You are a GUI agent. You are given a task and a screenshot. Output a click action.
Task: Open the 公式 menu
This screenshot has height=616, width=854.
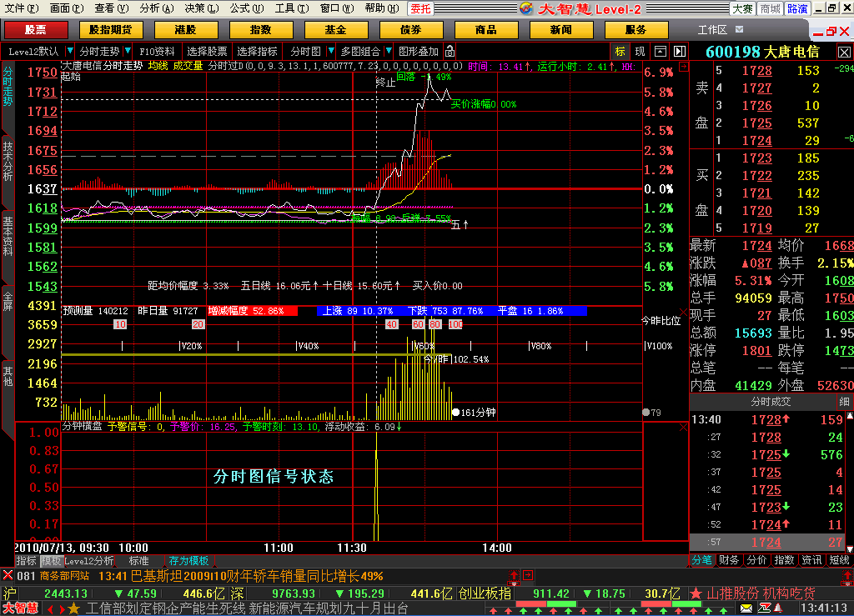[246, 8]
